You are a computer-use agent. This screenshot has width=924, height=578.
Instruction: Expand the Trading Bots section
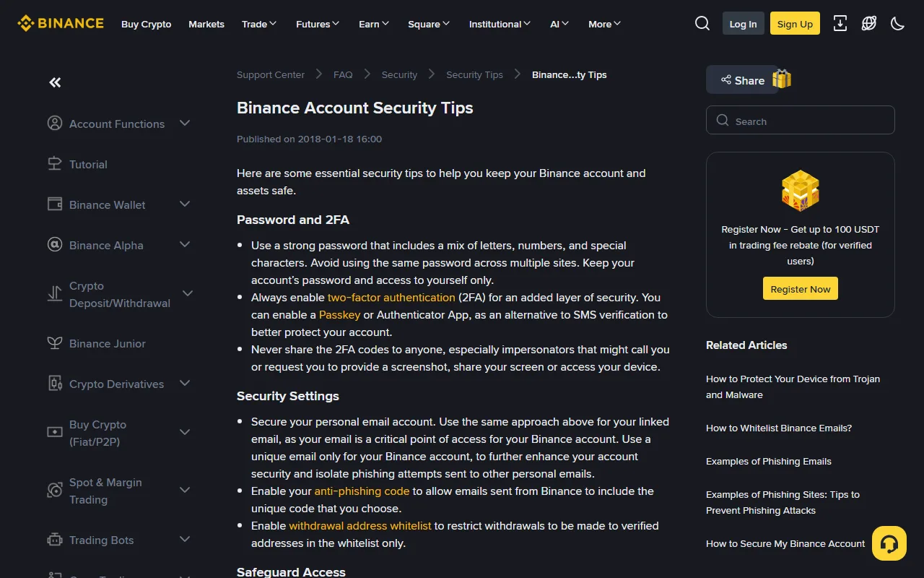point(185,540)
